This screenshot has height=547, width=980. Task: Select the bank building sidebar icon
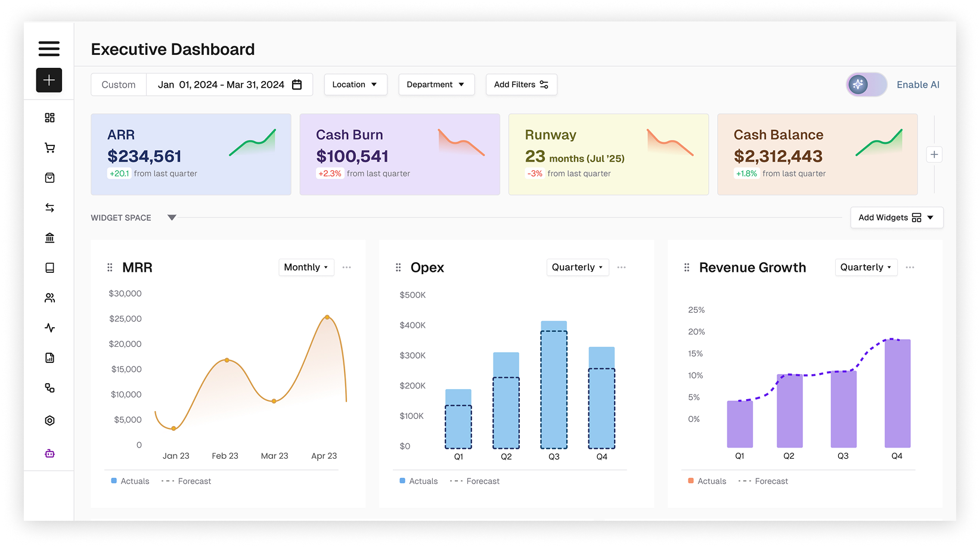point(49,238)
